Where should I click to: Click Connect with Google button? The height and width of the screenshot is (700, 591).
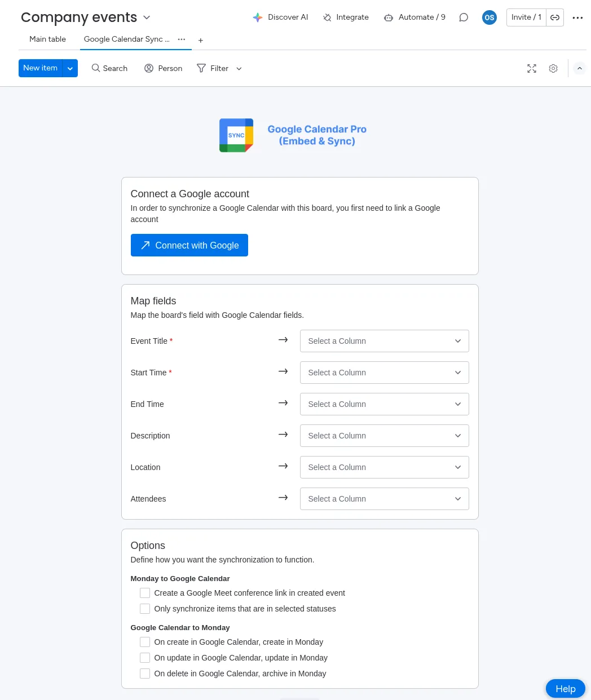pos(189,245)
